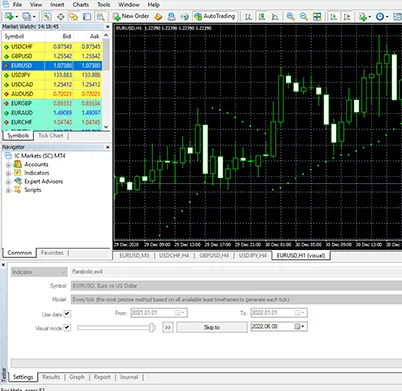Tile chart windows icon

point(317,16)
